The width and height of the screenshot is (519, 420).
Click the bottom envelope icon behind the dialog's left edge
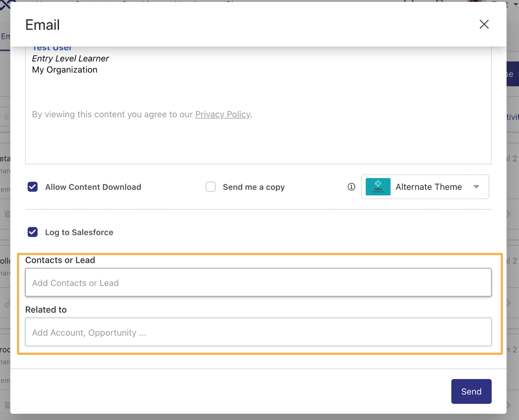tap(7, 405)
